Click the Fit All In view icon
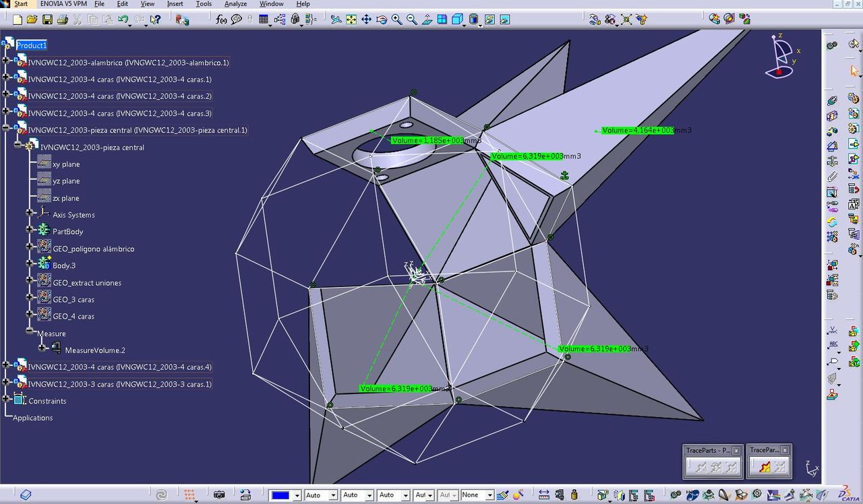The width and height of the screenshot is (863, 504). click(351, 20)
